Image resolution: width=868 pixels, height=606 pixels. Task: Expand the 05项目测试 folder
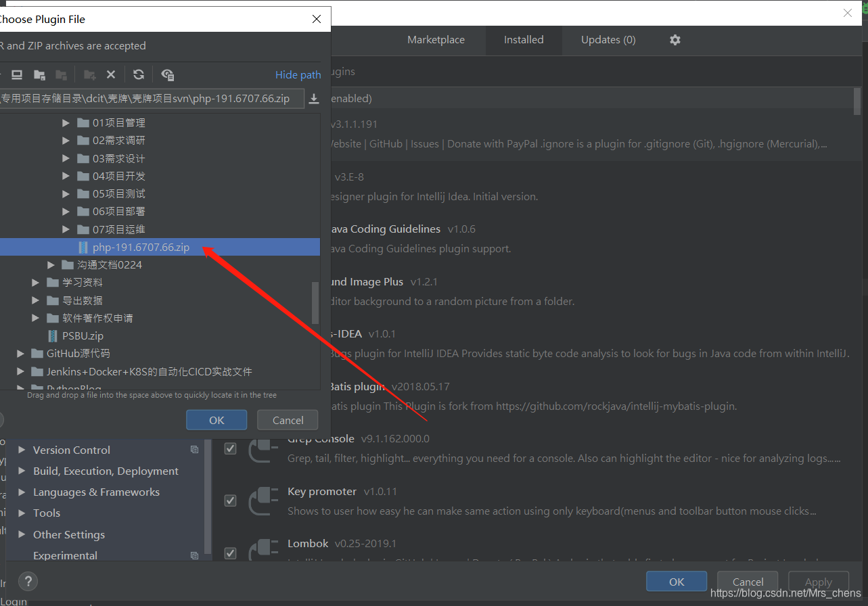point(66,193)
